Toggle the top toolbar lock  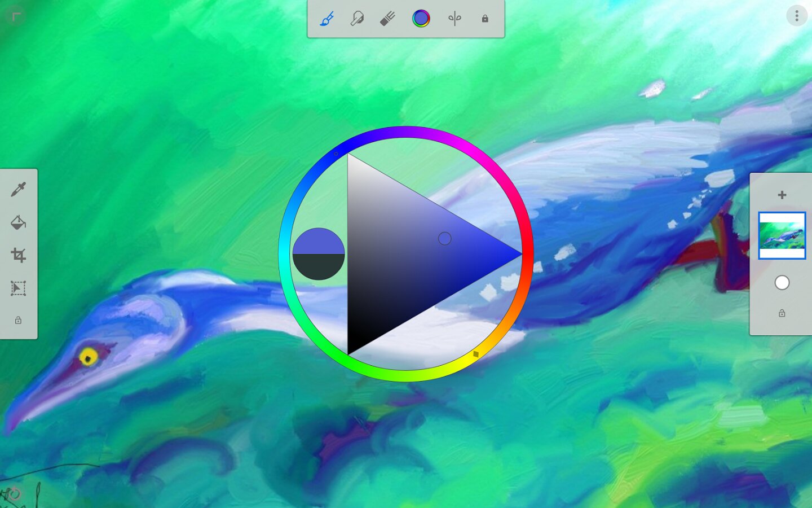[x=485, y=19]
